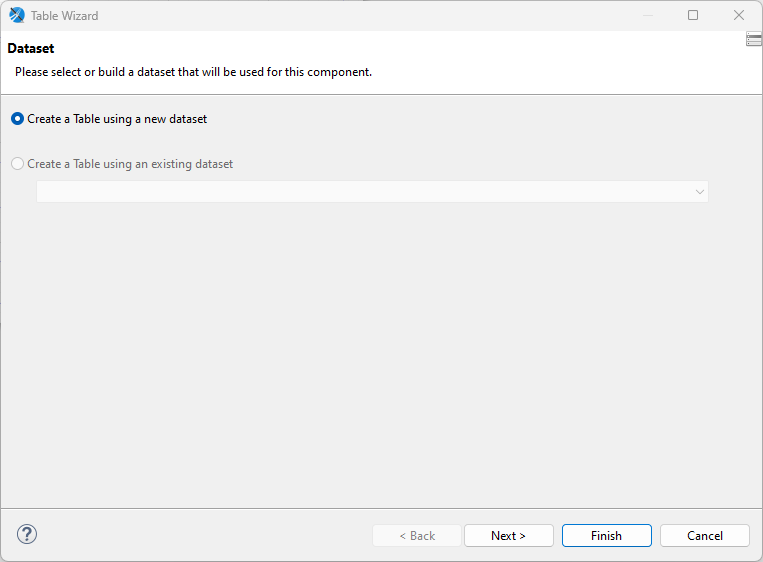Select 'Create a Table using a new dataset' radio
The image size is (763, 562).
(x=18, y=119)
